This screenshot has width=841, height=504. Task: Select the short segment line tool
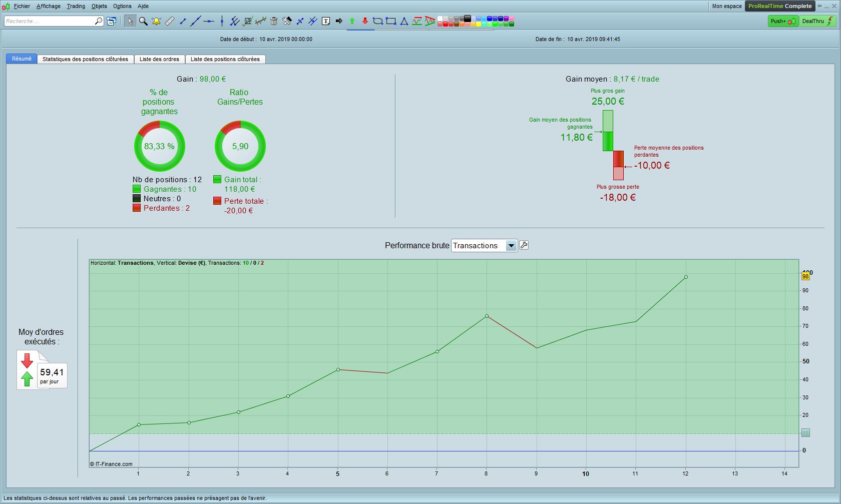pyautogui.click(x=183, y=21)
